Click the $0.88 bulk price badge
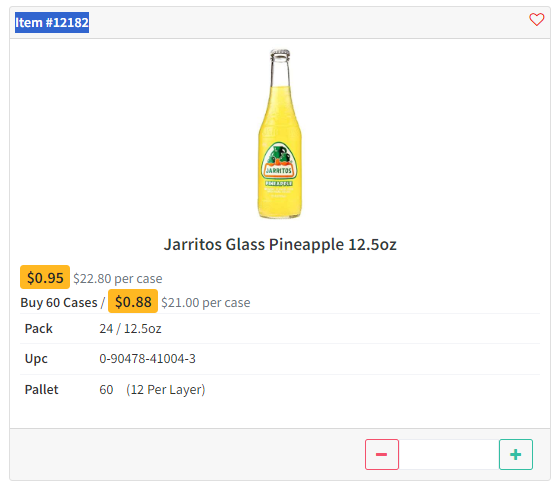The width and height of the screenshot is (559, 491). (x=133, y=301)
